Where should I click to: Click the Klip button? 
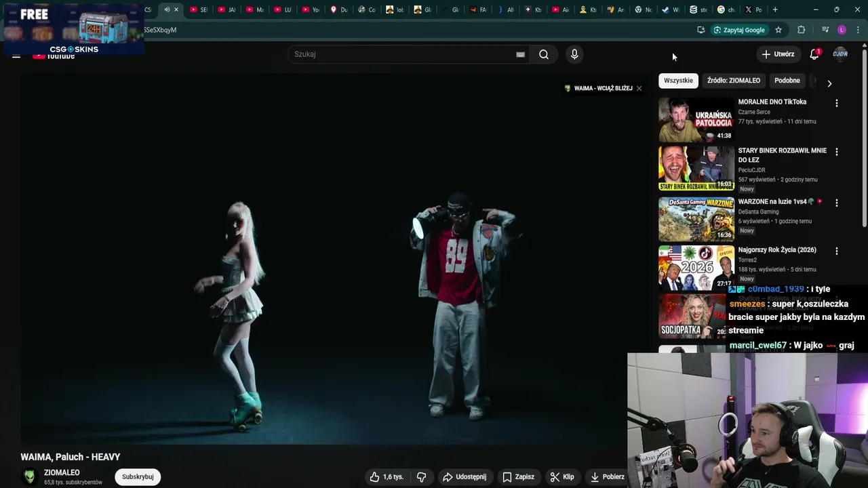pos(562,477)
